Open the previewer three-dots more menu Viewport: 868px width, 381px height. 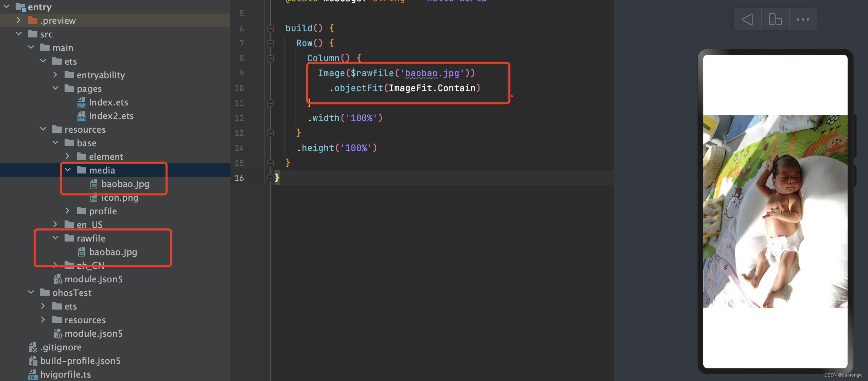[803, 19]
